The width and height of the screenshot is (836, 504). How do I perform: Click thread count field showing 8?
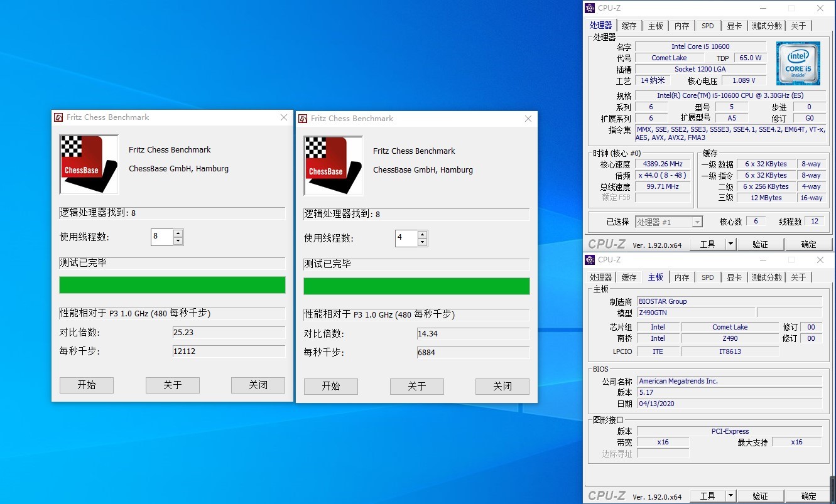[x=162, y=237]
